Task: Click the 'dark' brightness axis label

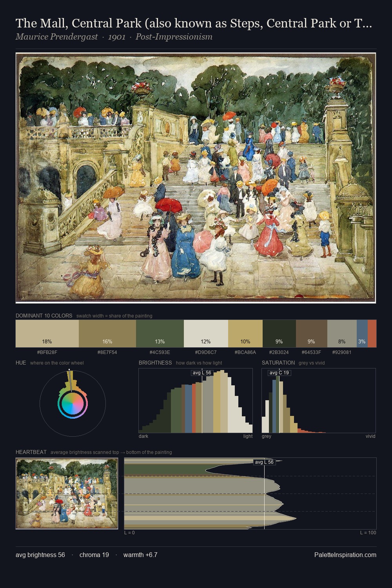Action: coord(143,436)
